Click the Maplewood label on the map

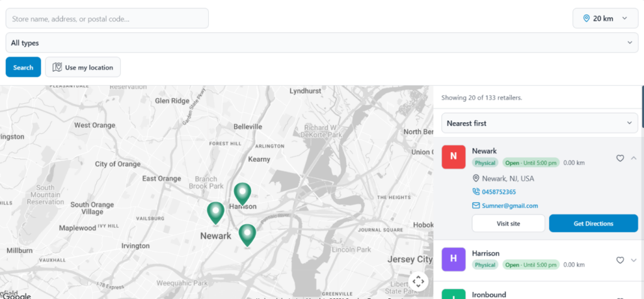point(77,227)
